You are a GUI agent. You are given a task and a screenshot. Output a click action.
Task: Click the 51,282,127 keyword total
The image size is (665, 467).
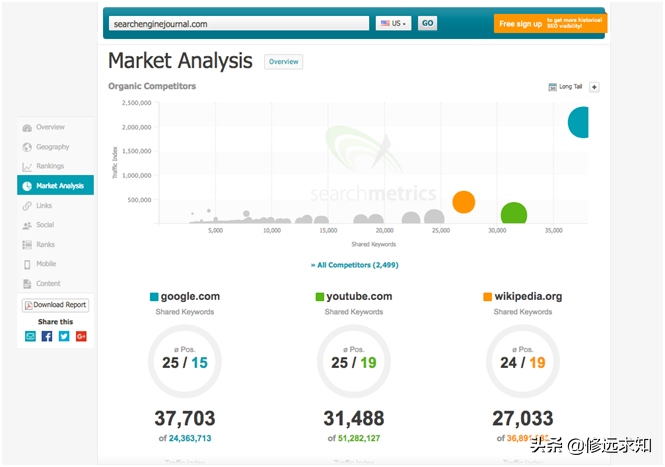point(359,438)
